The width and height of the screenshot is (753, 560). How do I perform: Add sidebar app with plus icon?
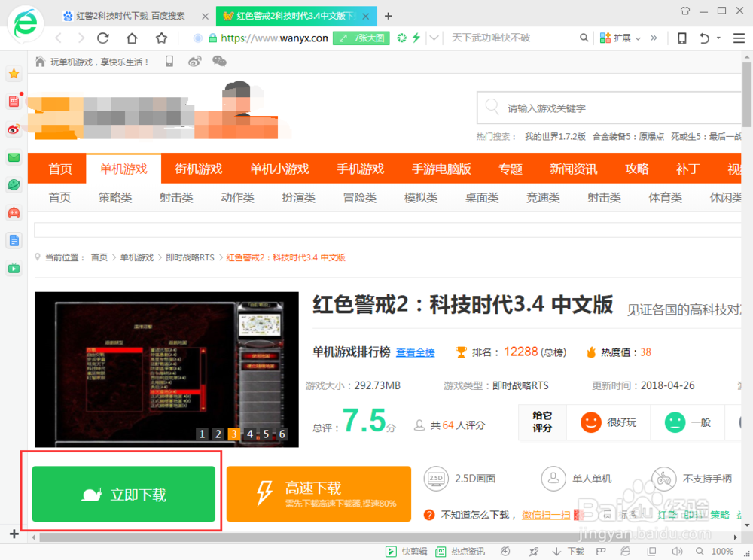click(14, 534)
